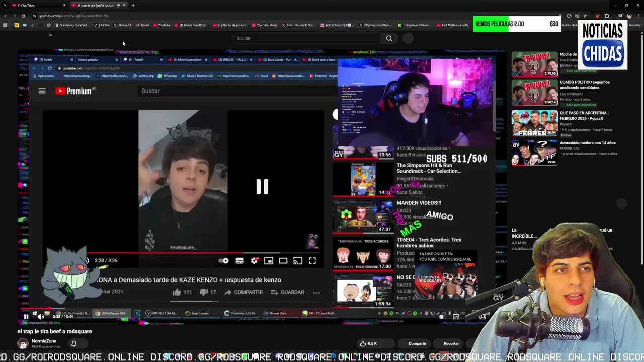The width and height of the screenshot is (644, 362).
Task: Open the browser extensions icon
Action: pyautogui.click(x=607, y=16)
